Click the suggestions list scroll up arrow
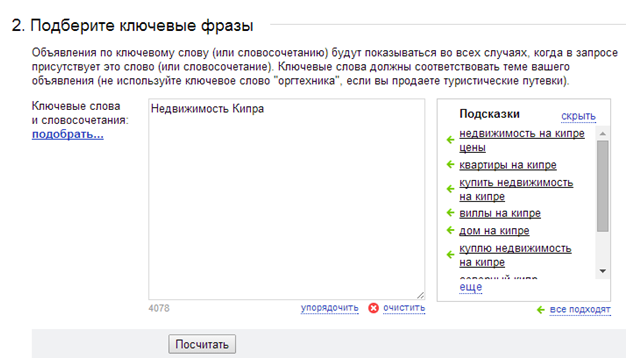Screen dimensions: 628x360 click(x=602, y=134)
